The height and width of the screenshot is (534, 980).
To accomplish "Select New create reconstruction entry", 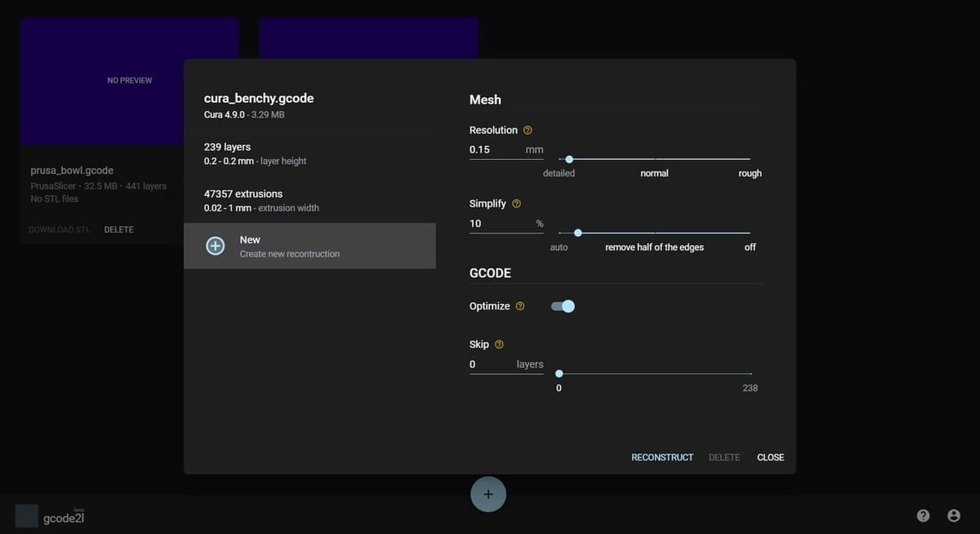I will click(310, 246).
